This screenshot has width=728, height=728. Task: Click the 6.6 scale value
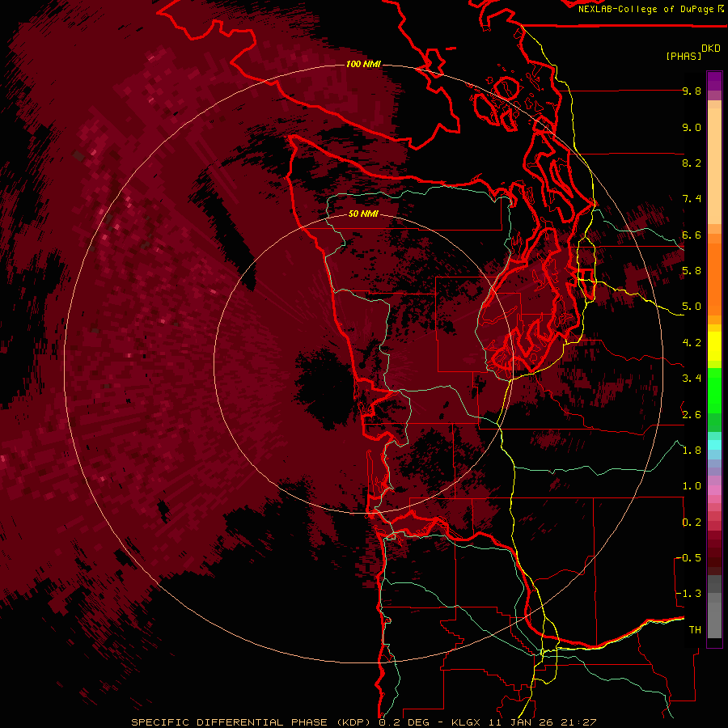coord(692,235)
